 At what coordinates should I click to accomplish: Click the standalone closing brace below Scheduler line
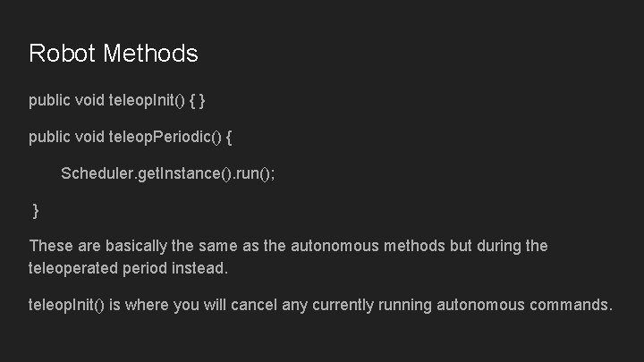tap(36, 210)
